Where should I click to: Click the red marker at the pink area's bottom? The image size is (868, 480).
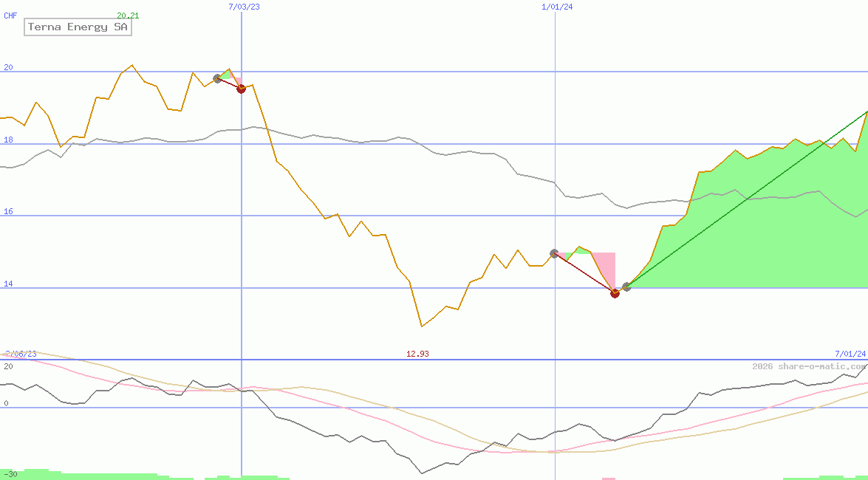[615, 293]
